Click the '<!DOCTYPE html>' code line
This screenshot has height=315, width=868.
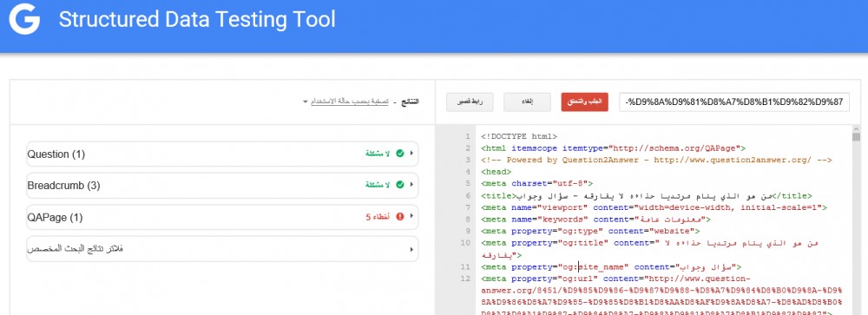coord(519,136)
